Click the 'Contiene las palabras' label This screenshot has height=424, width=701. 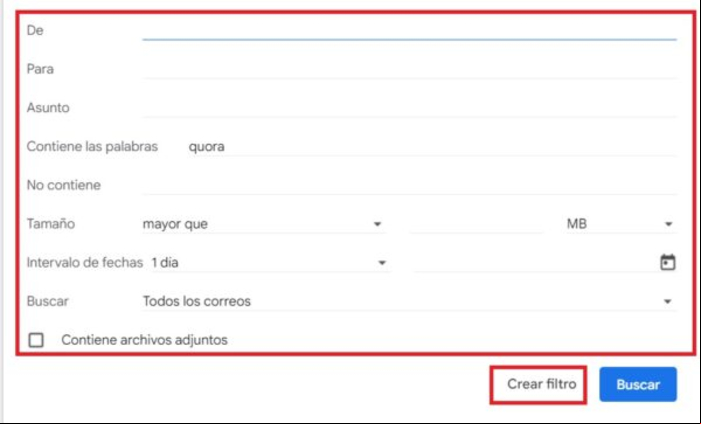(92, 146)
